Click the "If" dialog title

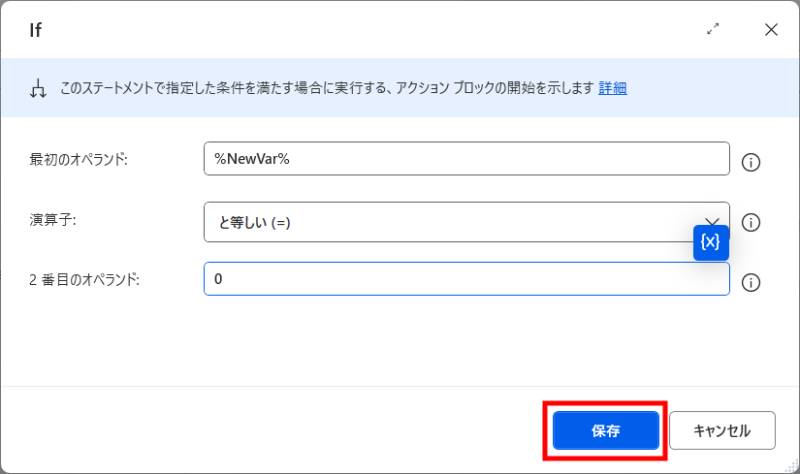[x=35, y=30]
